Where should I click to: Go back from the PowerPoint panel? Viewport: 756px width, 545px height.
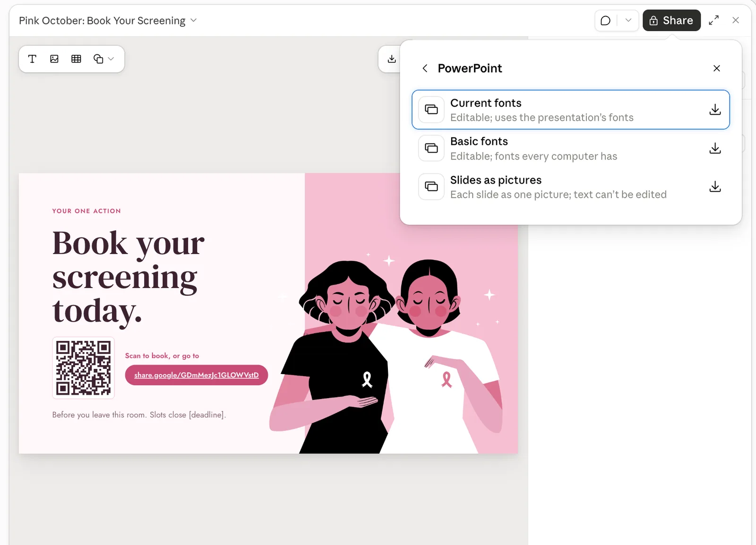point(425,68)
